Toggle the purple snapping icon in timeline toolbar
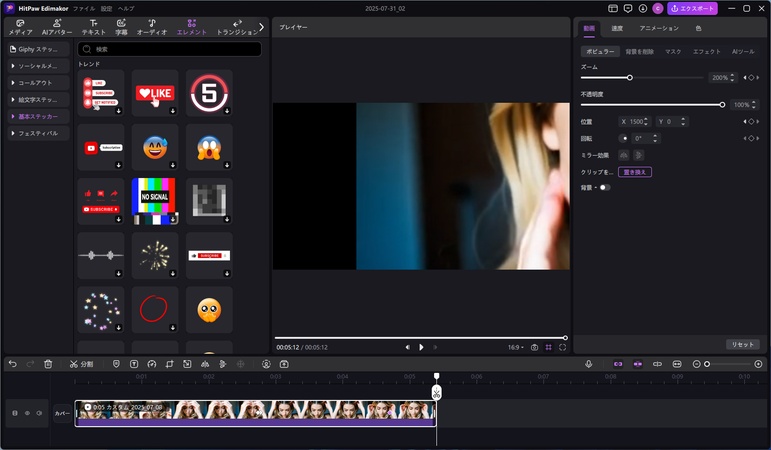This screenshot has height=450, width=771. 638,364
